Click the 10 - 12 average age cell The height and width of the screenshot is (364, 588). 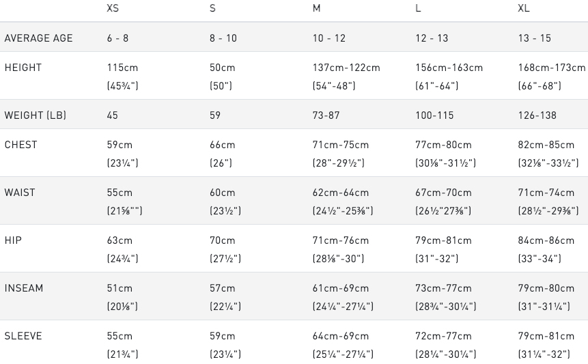click(329, 38)
